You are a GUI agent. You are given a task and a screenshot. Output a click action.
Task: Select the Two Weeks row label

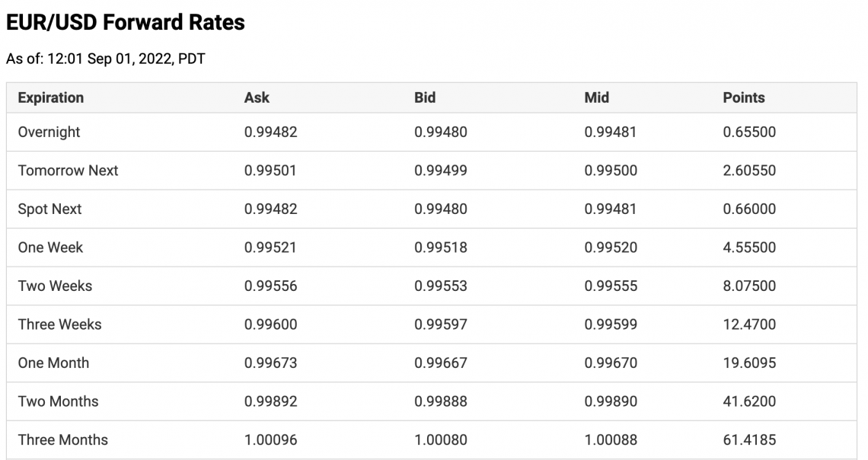click(x=55, y=286)
